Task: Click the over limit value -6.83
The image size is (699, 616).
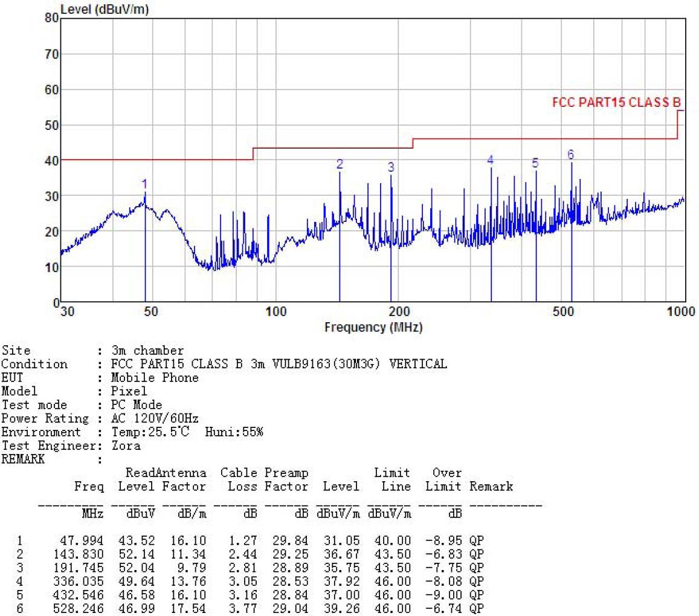Action: (443, 554)
